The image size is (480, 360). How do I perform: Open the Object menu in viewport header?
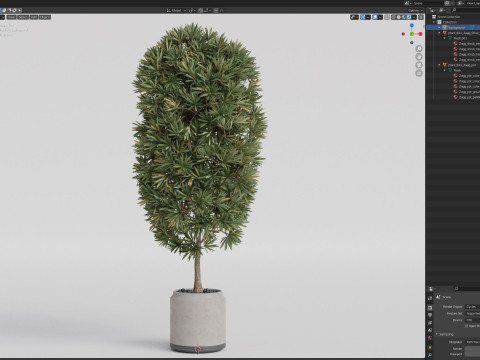pyautogui.click(x=45, y=17)
